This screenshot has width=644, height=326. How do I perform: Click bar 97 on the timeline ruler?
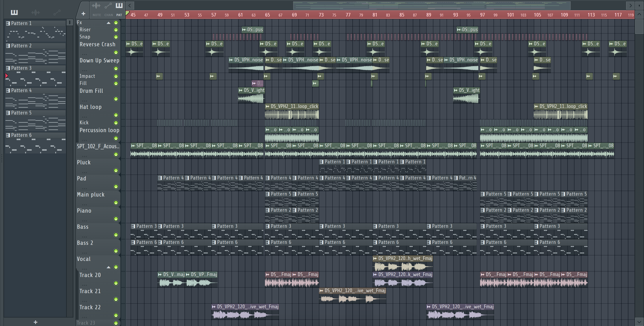pos(482,15)
